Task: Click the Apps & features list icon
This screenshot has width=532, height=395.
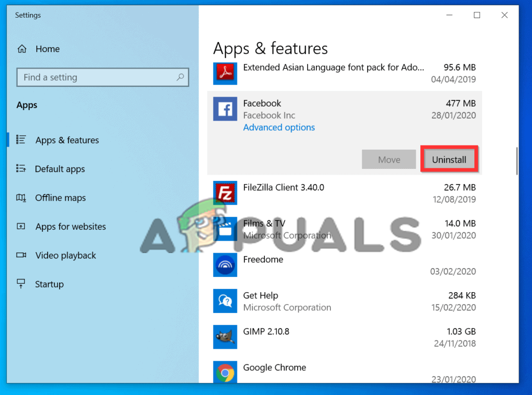Action: coord(21,139)
